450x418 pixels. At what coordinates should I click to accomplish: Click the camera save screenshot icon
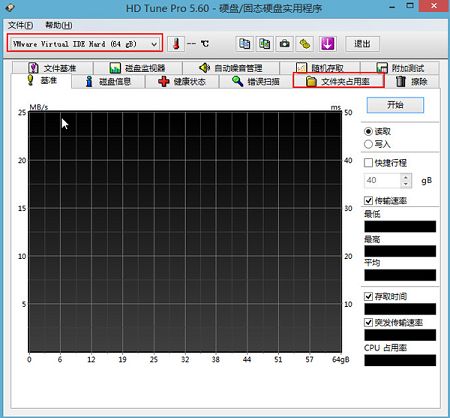284,44
